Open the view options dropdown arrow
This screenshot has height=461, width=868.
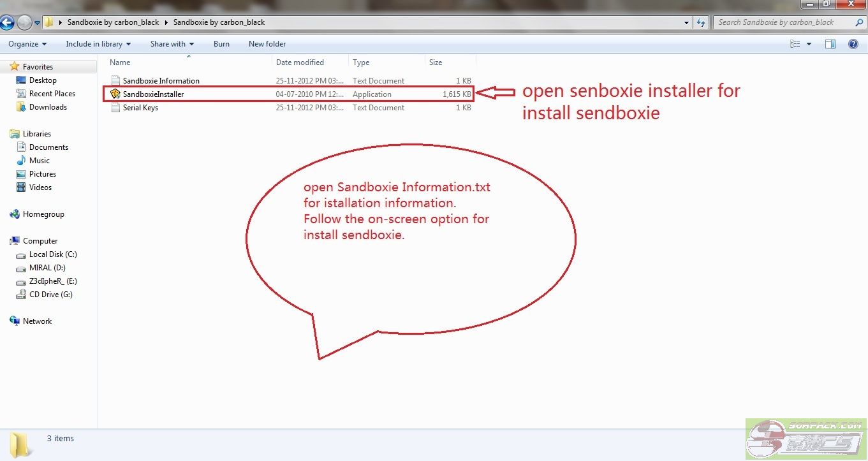(809, 44)
